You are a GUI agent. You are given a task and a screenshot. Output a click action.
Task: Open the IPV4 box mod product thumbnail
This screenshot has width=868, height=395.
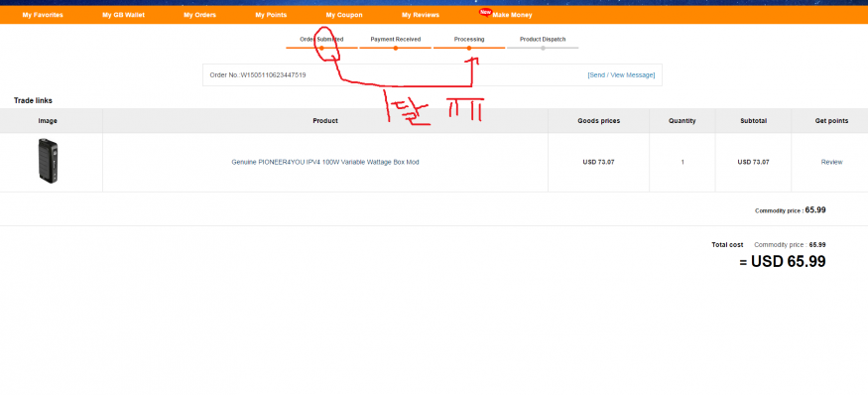click(x=49, y=161)
